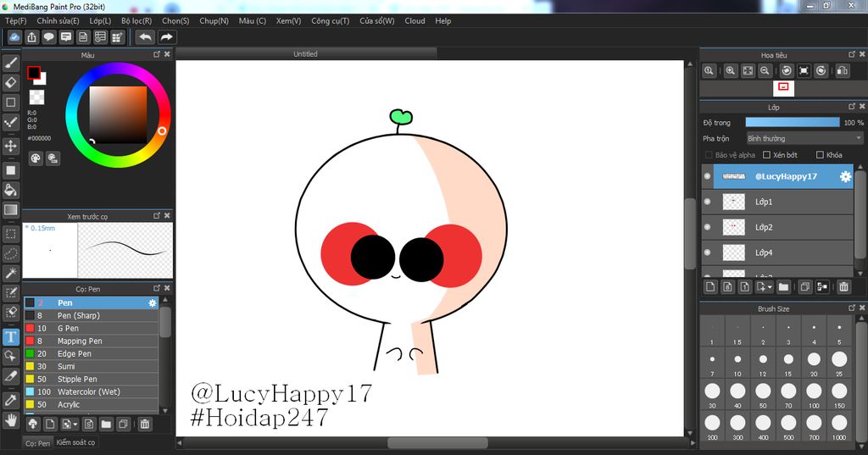Select the Stipple Pen brush
Viewport: 868px width, 455px height.
(92, 380)
